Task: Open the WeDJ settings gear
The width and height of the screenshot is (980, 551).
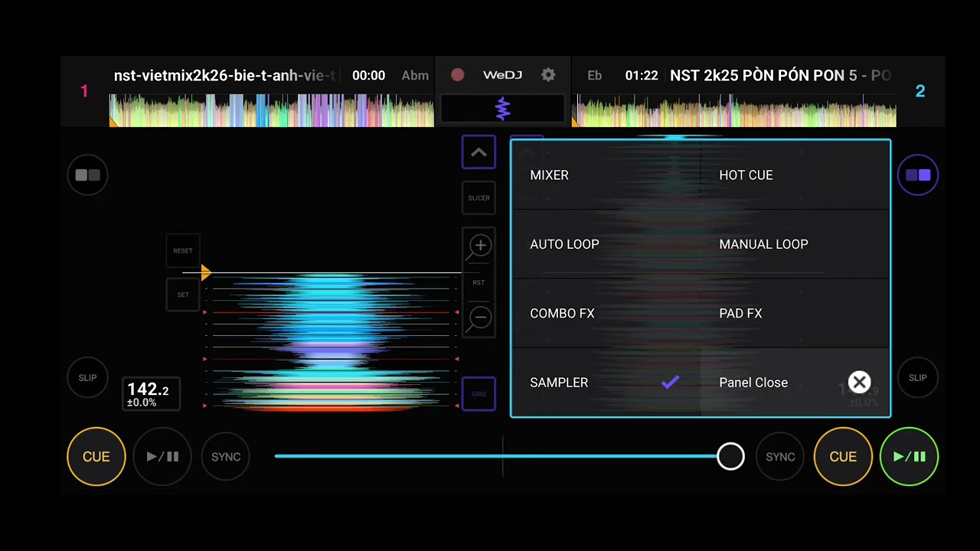Action: click(x=548, y=75)
